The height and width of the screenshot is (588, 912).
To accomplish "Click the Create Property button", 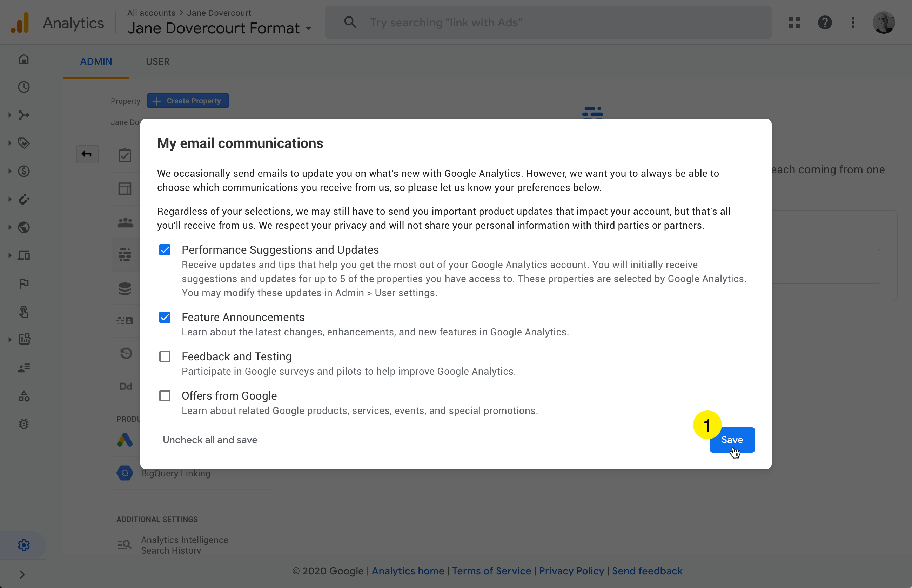I will (188, 101).
